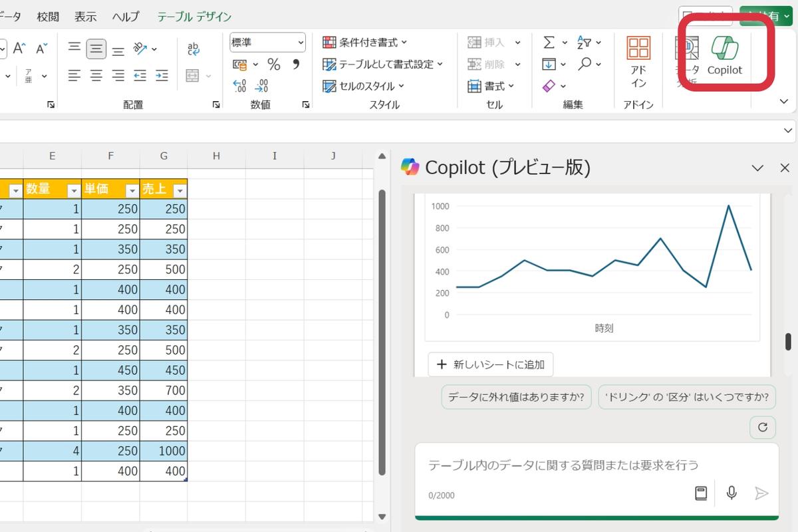Open the 表示 menu tab
This screenshot has width=798, height=532.
click(x=85, y=17)
